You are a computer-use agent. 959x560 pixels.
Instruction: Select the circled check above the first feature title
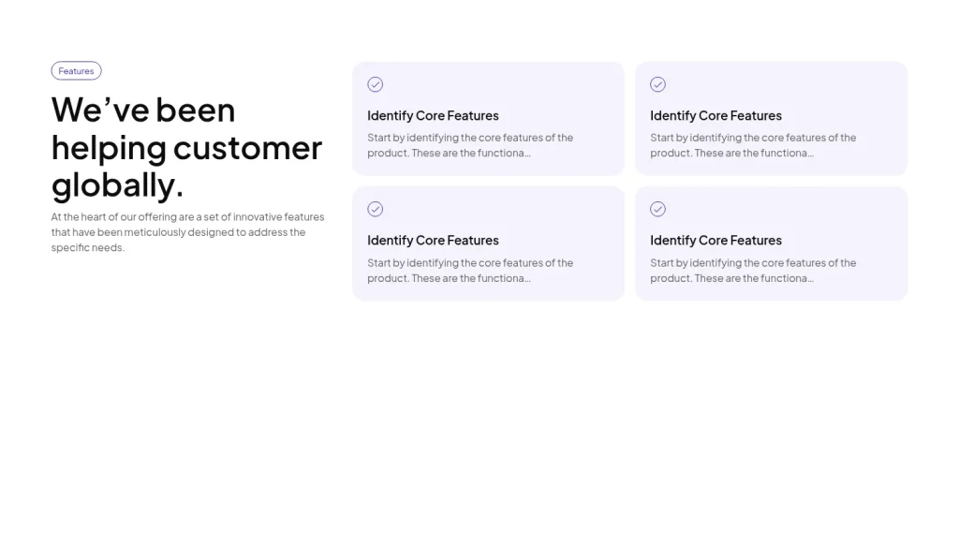point(375,84)
